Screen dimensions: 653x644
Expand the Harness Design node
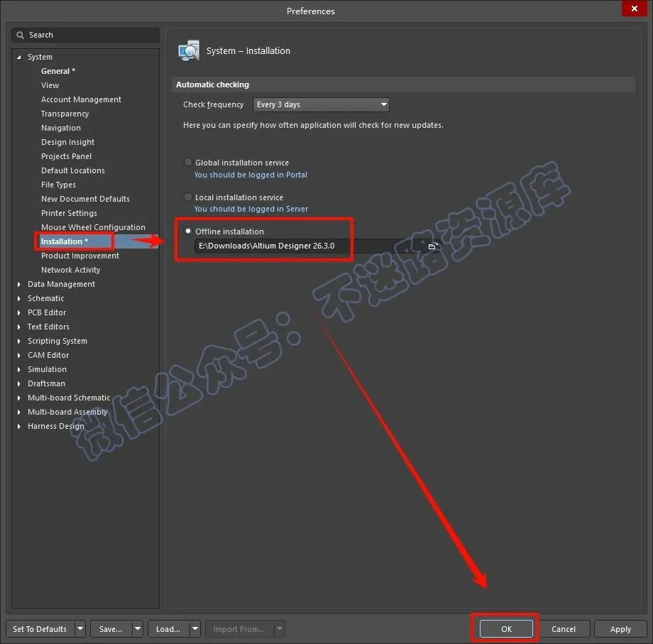(x=18, y=426)
